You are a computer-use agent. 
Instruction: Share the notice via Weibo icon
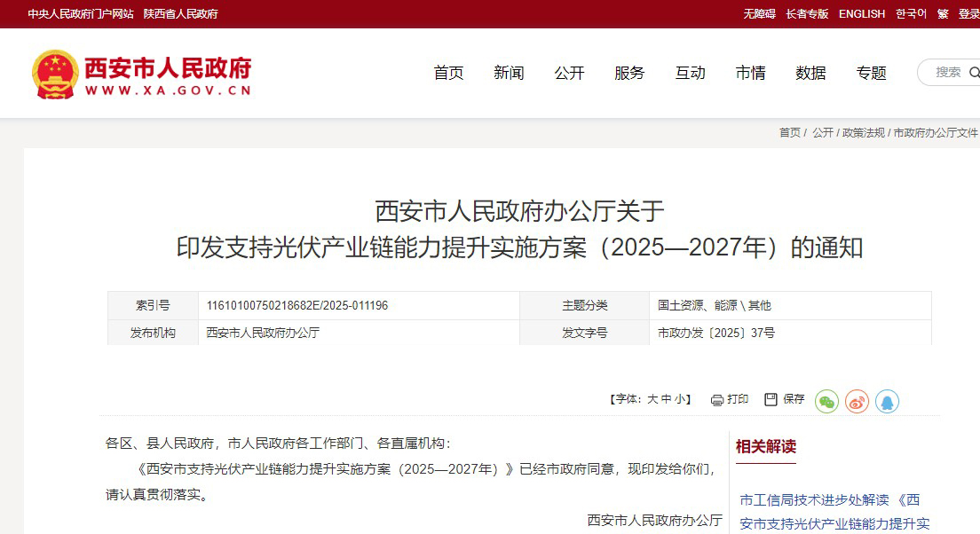tap(857, 402)
